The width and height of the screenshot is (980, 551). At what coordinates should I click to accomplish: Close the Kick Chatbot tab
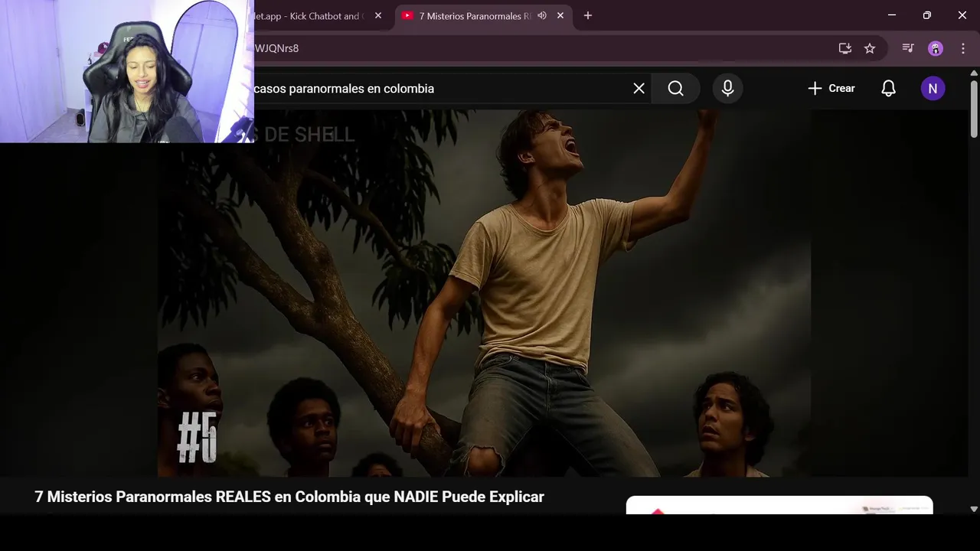coord(378,15)
